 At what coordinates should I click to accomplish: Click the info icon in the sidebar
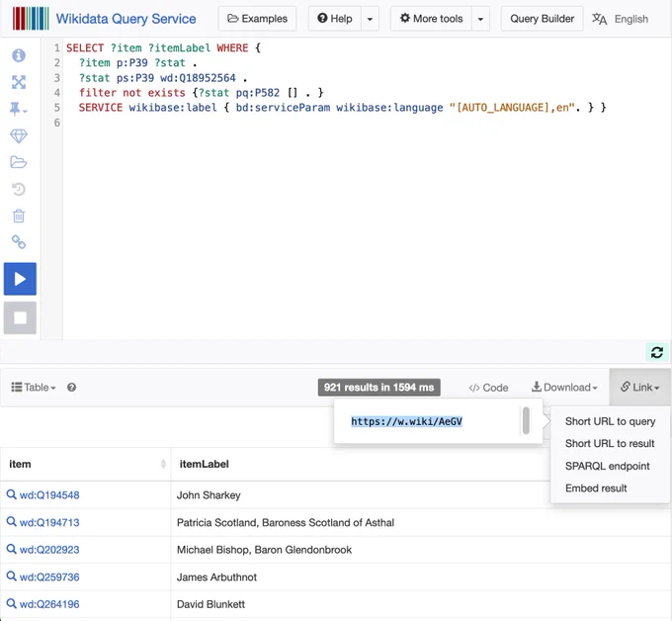(x=19, y=55)
